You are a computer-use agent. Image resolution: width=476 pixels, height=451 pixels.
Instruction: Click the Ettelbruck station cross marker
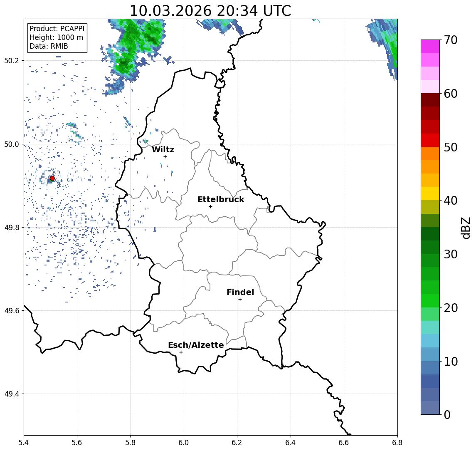pyautogui.click(x=210, y=207)
